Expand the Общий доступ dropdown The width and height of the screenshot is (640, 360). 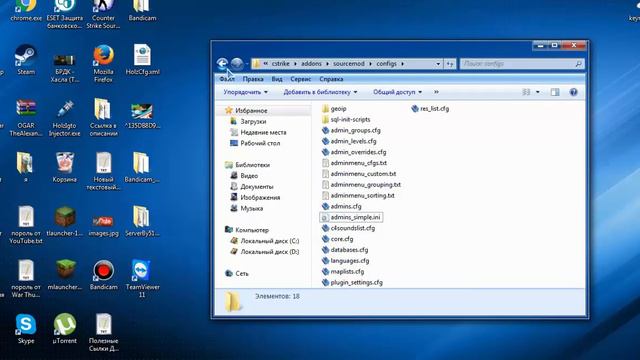click(397, 92)
